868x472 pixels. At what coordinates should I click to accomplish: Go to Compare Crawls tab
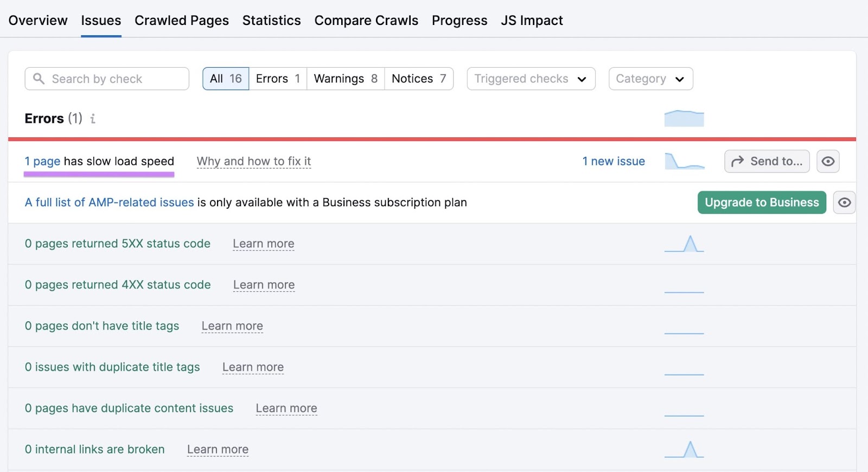(366, 21)
